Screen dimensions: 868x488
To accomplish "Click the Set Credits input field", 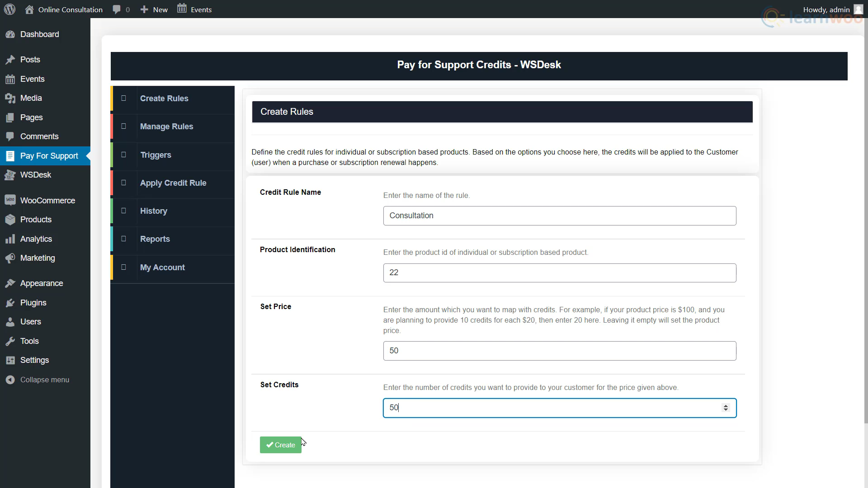I will click(x=560, y=408).
